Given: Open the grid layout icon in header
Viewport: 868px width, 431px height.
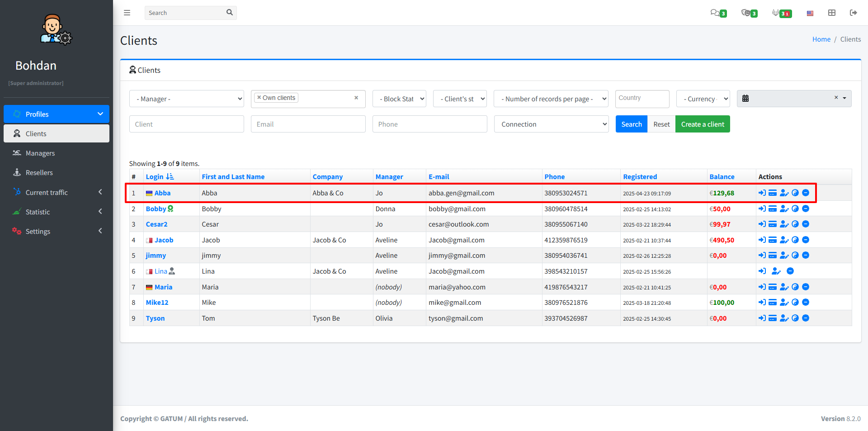Looking at the screenshot, I should [x=832, y=13].
